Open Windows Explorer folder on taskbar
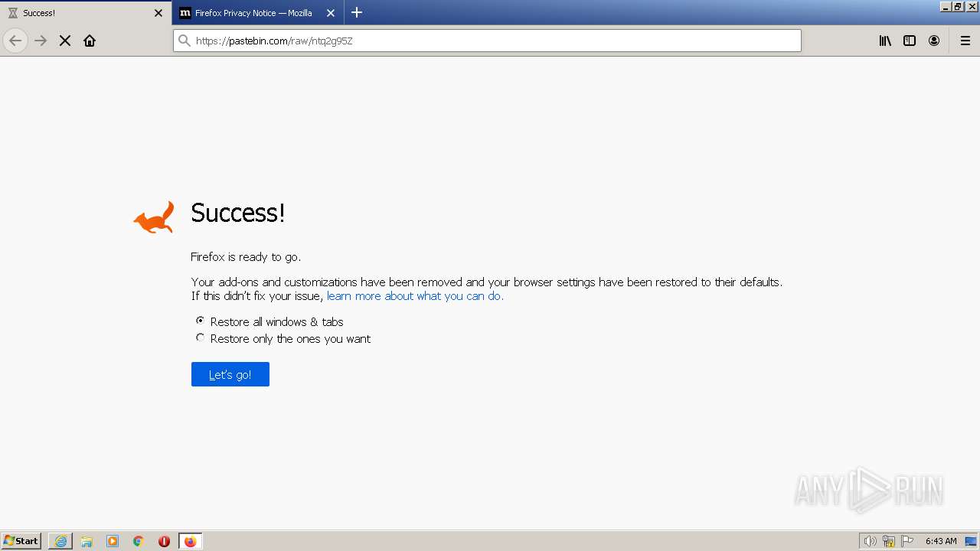Viewport: 980px width, 551px height. 87,541
